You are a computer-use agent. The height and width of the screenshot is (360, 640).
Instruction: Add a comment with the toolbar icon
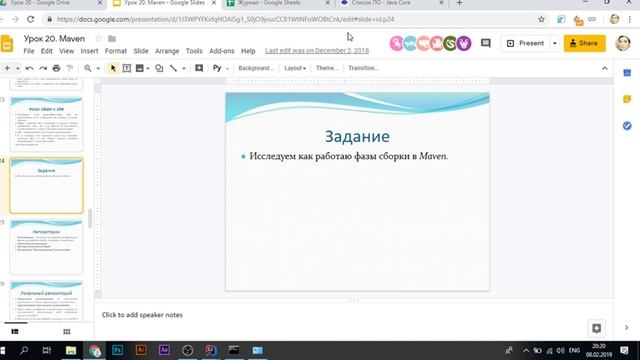[199, 68]
